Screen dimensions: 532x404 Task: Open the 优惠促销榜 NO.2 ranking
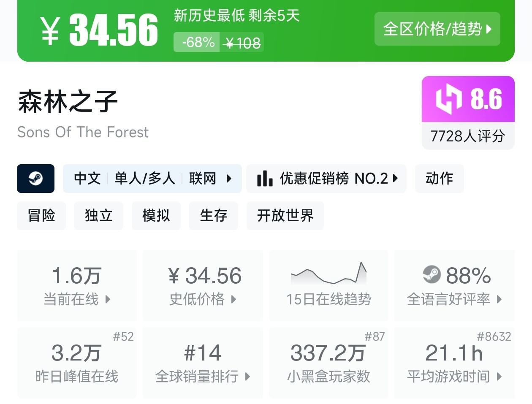click(x=334, y=179)
